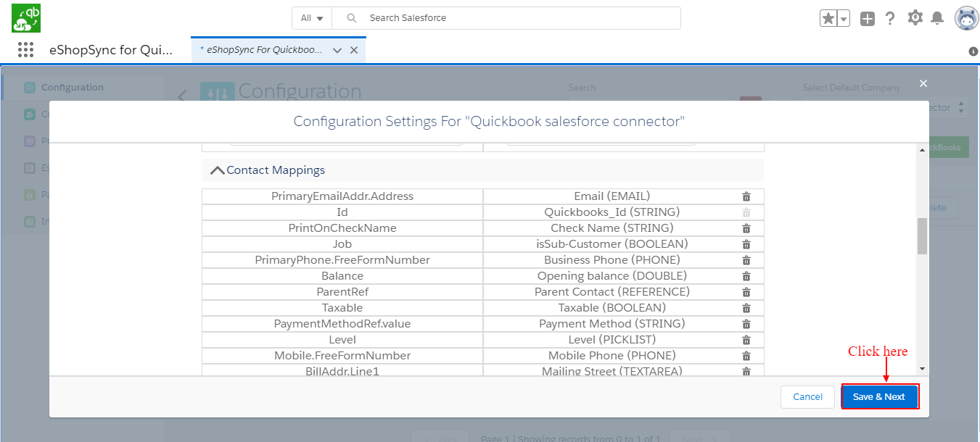980x442 pixels.
Task: Open Salesforce help question mark
Action: pos(890,18)
